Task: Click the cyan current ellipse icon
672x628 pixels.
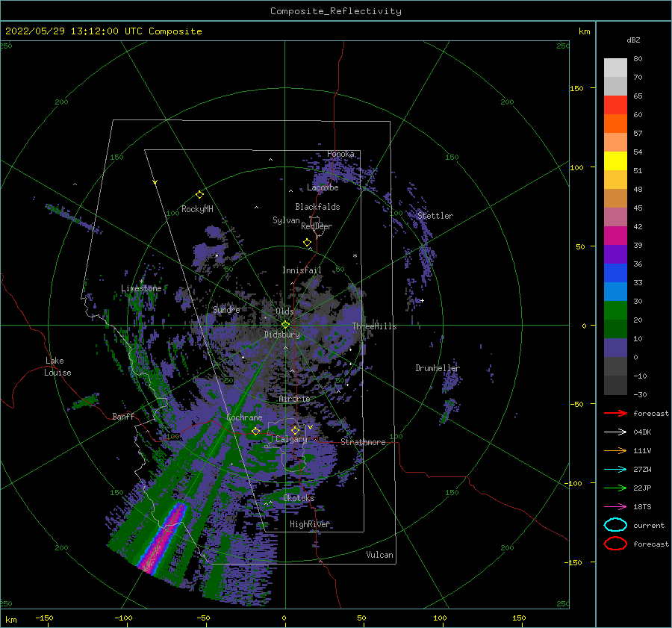Action: point(615,525)
